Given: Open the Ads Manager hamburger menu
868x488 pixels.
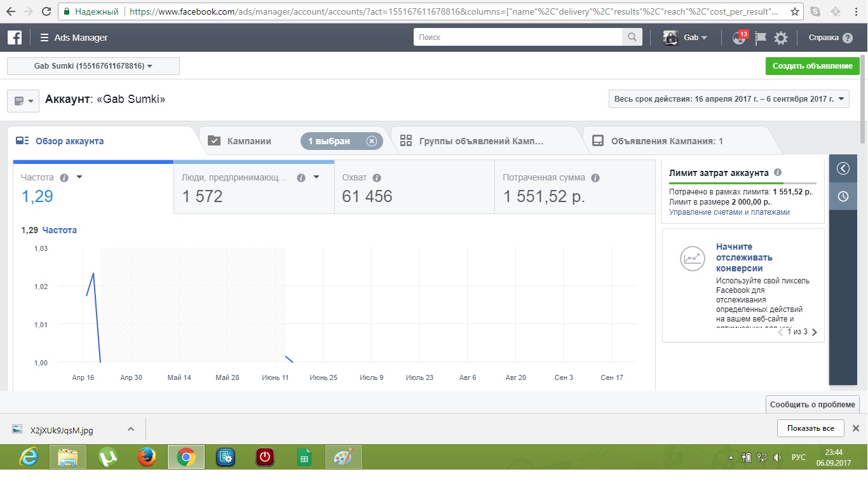Looking at the screenshot, I should point(44,37).
